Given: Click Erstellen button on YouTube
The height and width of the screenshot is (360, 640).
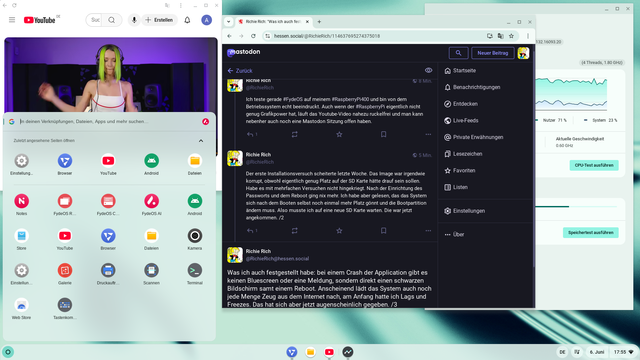Looking at the screenshot, I should pos(159,20).
